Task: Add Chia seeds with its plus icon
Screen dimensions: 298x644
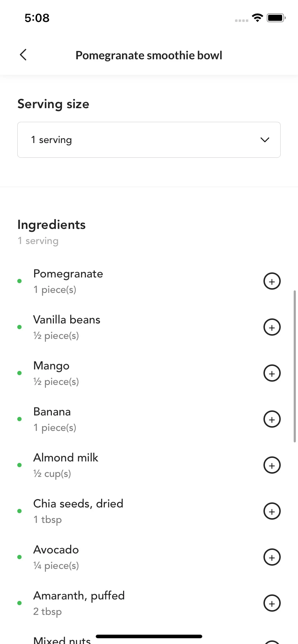Action: (x=272, y=511)
